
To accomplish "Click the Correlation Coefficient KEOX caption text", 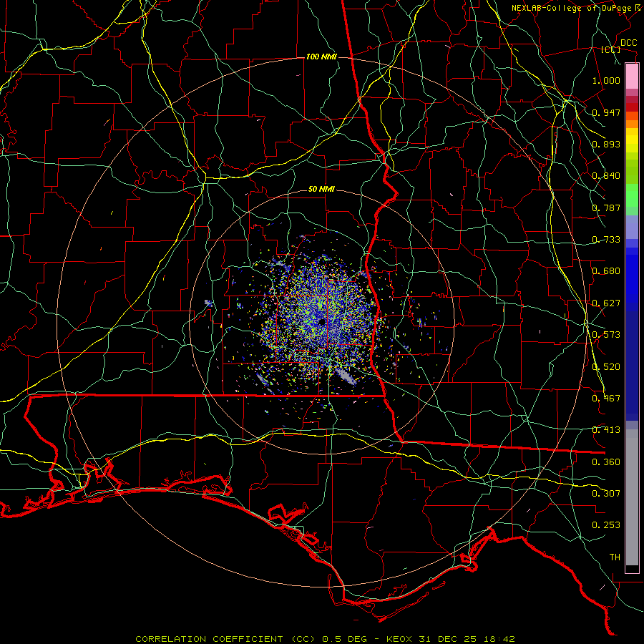I will [325, 639].
